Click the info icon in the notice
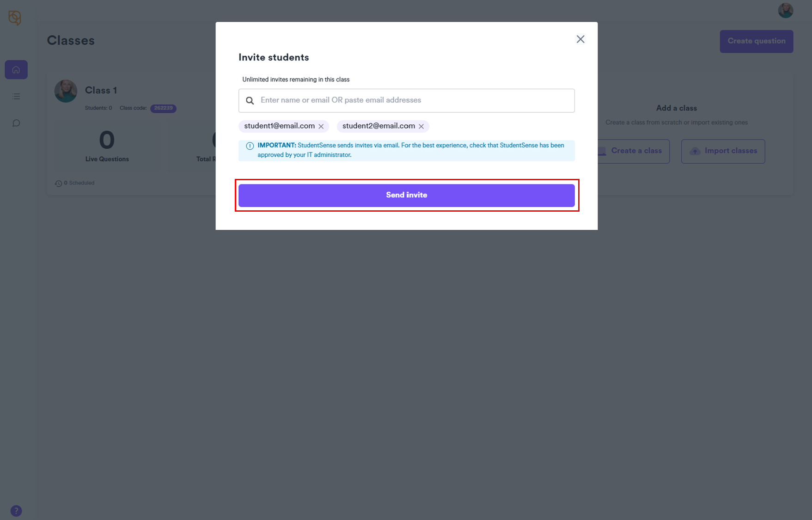Viewport: 812px width, 520px height. click(250, 146)
